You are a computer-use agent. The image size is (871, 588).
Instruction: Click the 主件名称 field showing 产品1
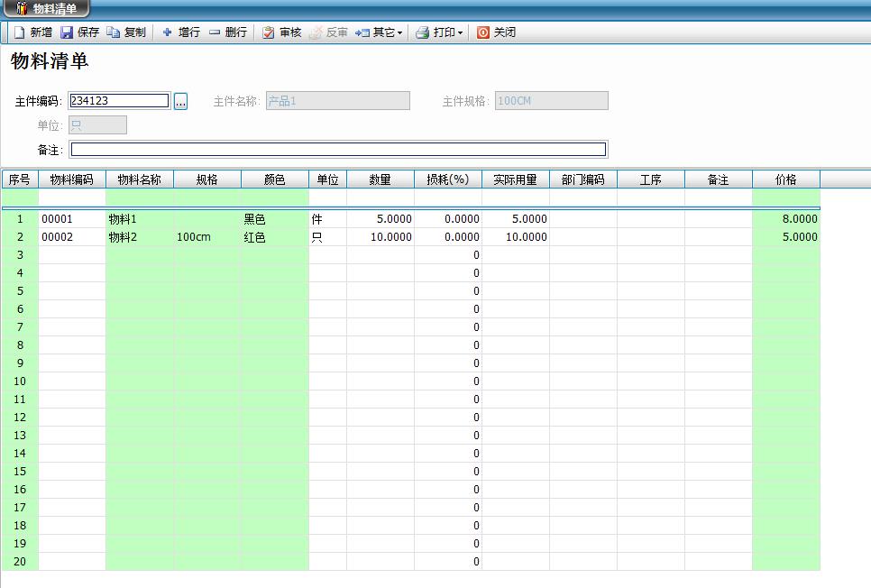[338, 101]
